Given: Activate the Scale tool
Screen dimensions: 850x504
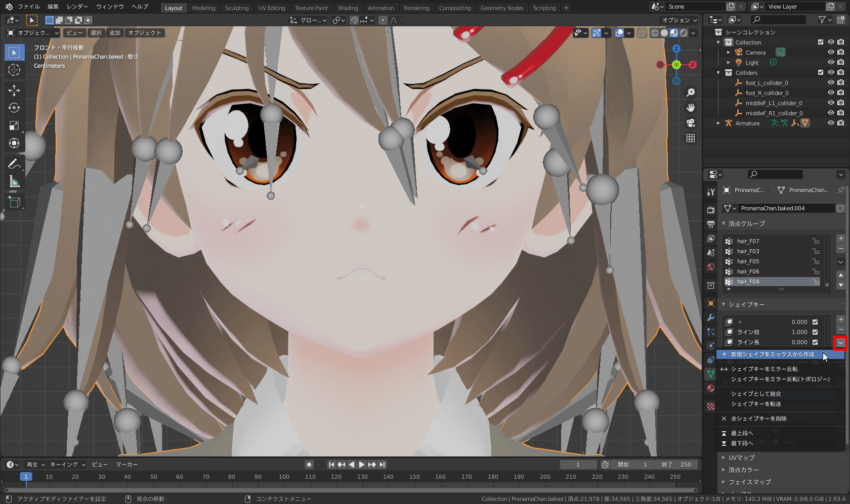Looking at the screenshot, I should 14,125.
